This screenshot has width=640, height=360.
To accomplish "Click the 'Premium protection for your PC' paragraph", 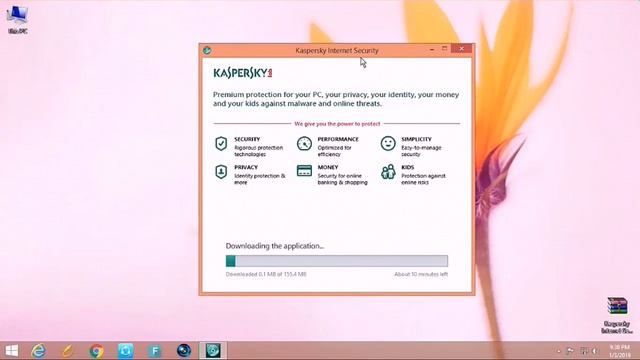I will click(x=336, y=99).
